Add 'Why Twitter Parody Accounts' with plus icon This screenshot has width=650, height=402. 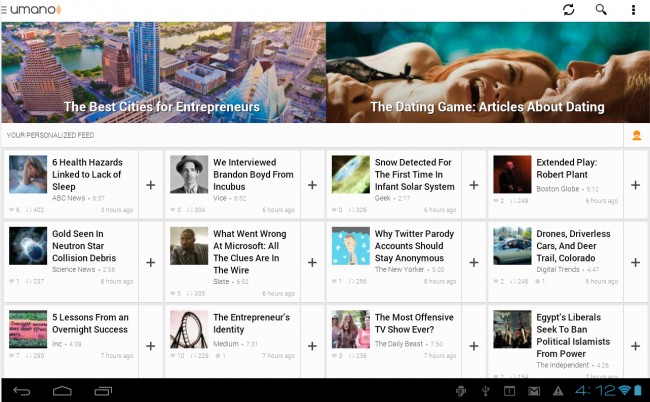474,262
